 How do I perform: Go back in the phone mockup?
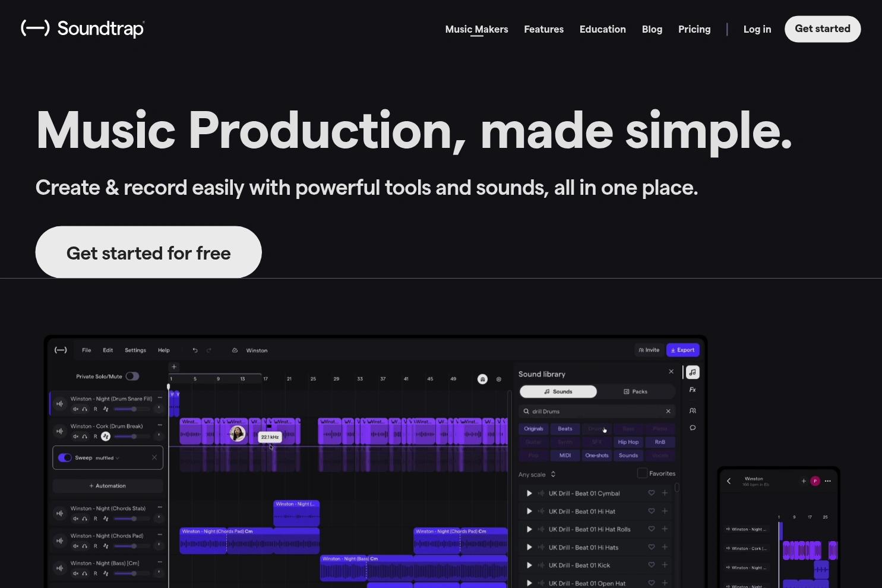pyautogui.click(x=729, y=481)
